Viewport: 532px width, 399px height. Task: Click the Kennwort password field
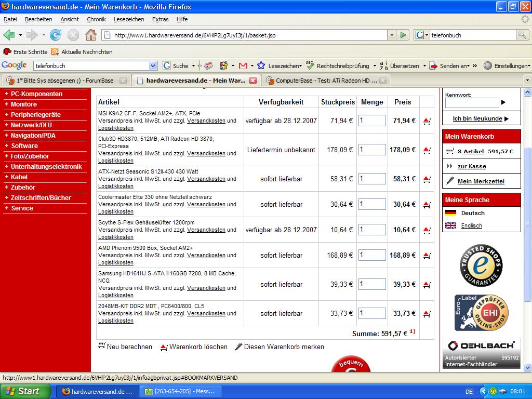click(x=472, y=102)
